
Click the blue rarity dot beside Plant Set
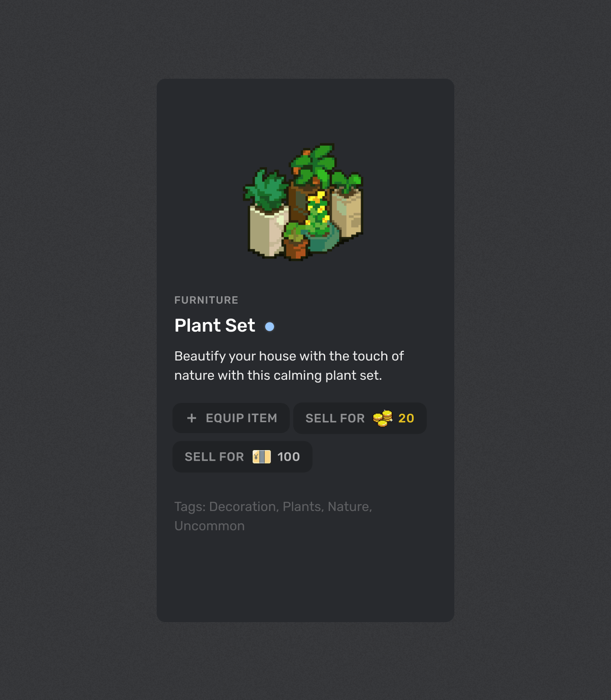pyautogui.click(x=270, y=326)
